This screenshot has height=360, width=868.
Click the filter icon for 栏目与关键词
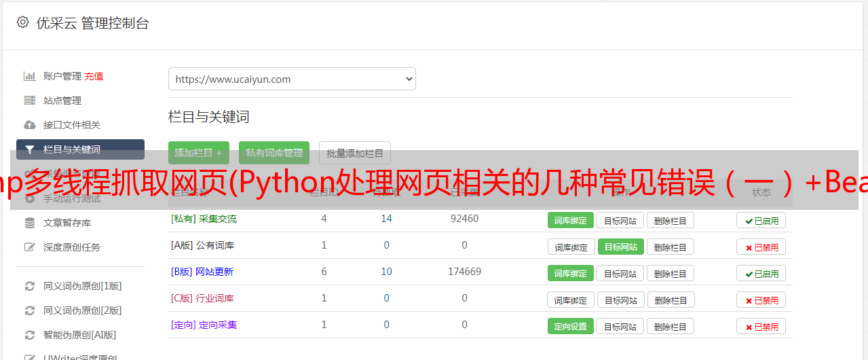[29, 149]
